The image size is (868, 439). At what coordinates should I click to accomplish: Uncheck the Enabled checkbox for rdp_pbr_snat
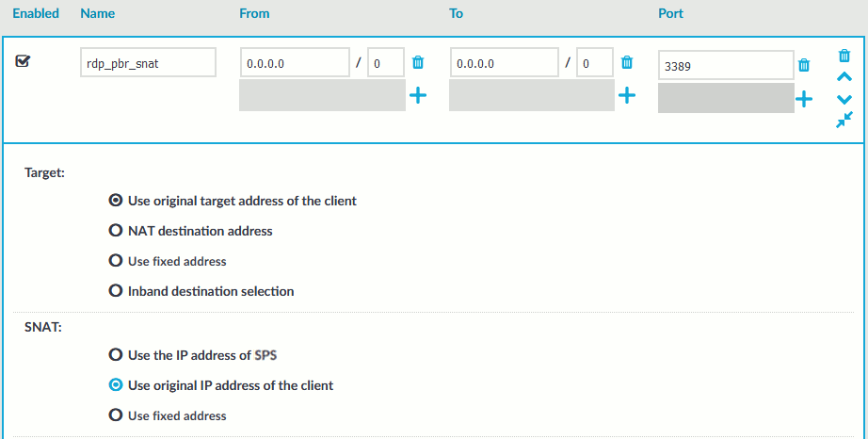coord(24,61)
